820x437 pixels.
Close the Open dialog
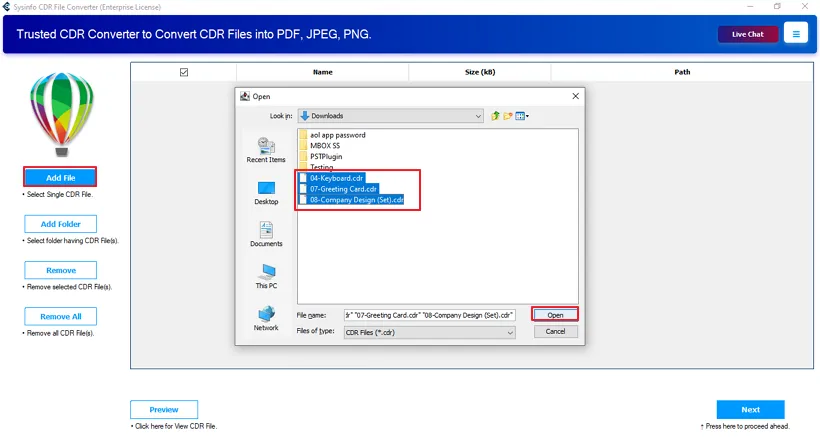(575, 96)
